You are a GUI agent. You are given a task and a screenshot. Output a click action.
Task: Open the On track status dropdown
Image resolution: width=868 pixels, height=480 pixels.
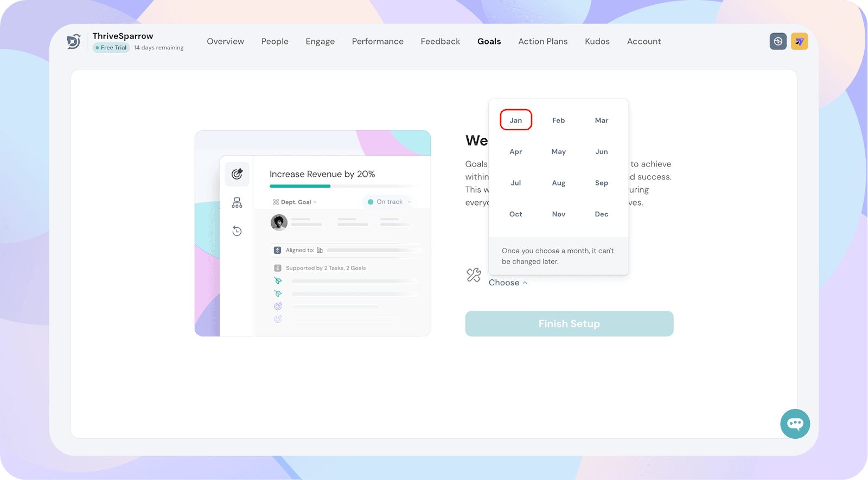pyautogui.click(x=389, y=202)
